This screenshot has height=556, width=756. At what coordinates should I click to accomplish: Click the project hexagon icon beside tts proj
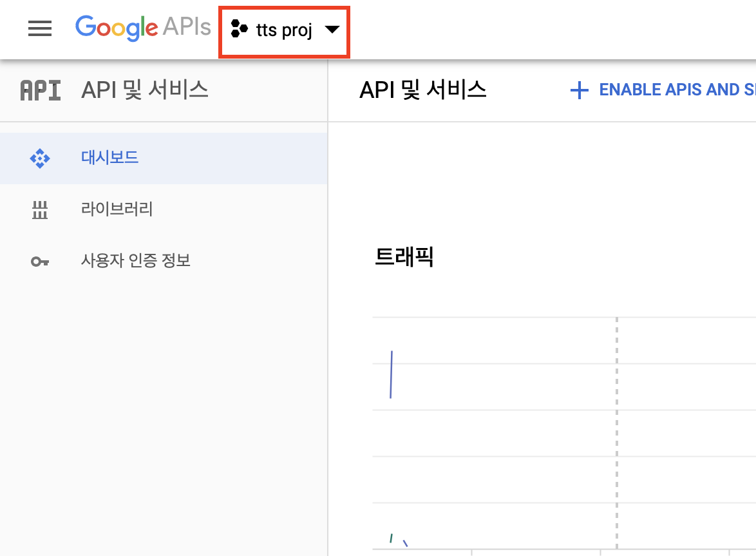coord(239,28)
